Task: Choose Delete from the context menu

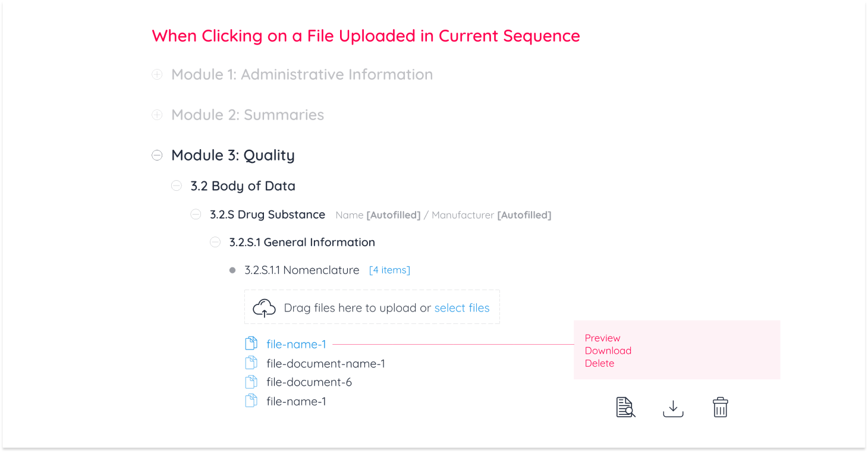Action: pos(599,363)
